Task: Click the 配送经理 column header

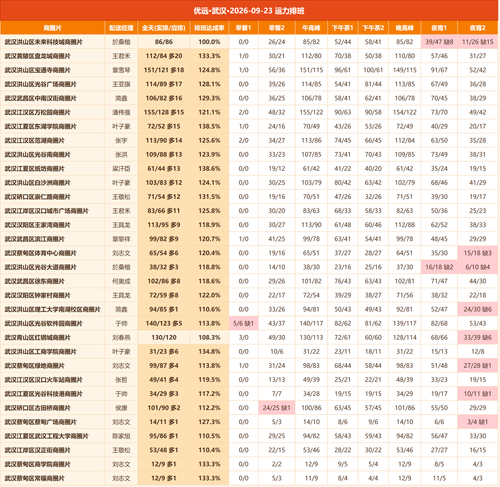Action: pyautogui.click(x=121, y=28)
